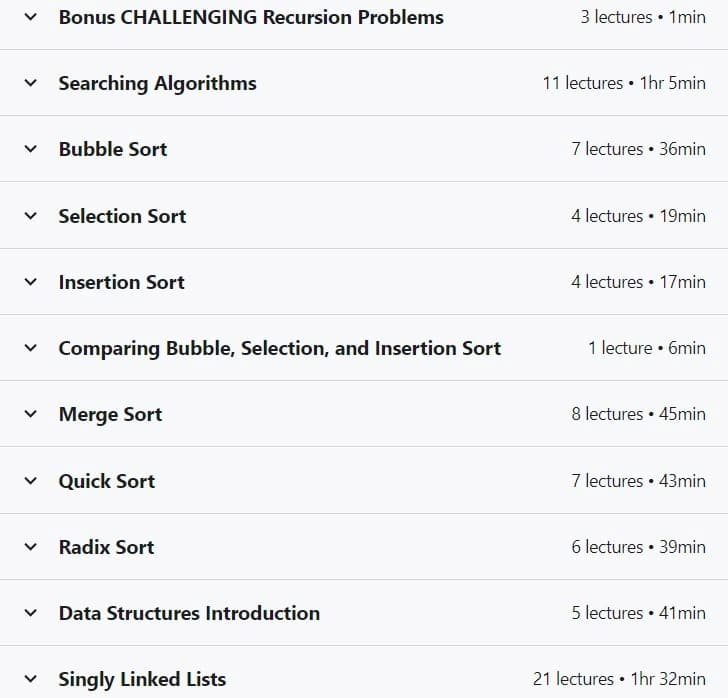Screen dimensions: 728x698
Task: Select the Searching Algorithms section title
Action: (157, 84)
